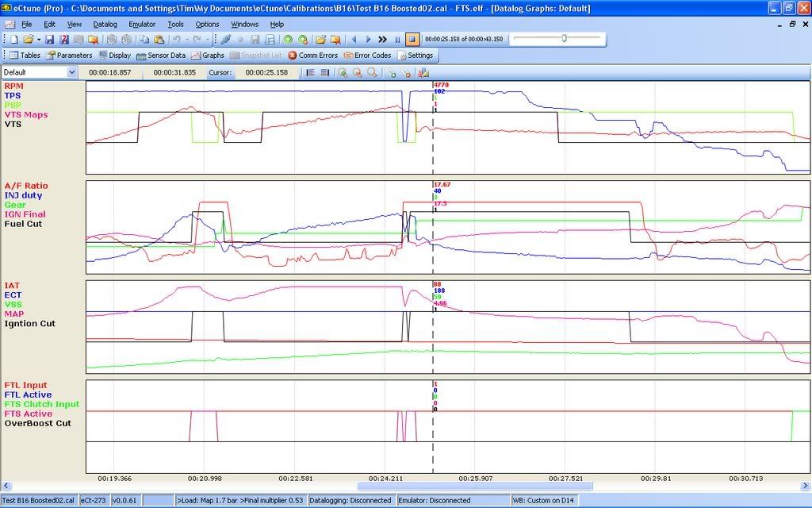The image size is (812, 508).
Task: Click the end time 00:00:31.835 field
Action: pos(174,72)
